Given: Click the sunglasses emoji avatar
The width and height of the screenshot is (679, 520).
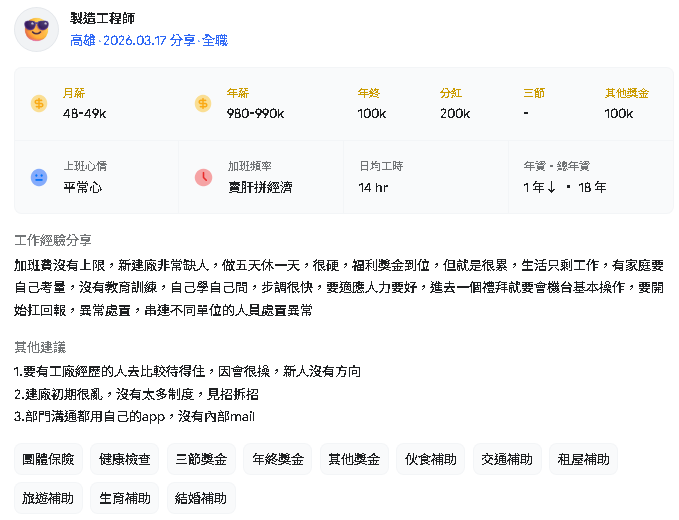Looking at the screenshot, I should 36,29.
